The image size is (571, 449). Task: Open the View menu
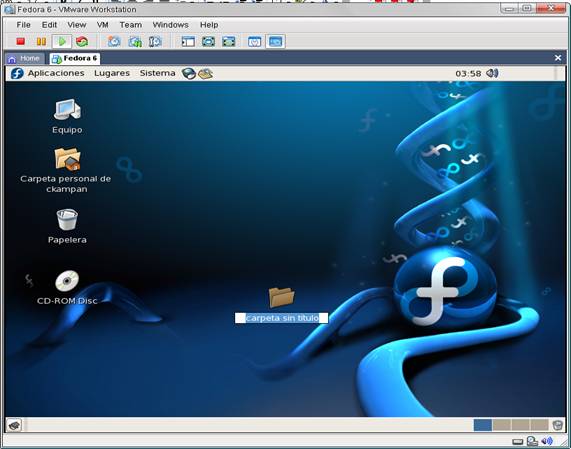[x=77, y=25]
